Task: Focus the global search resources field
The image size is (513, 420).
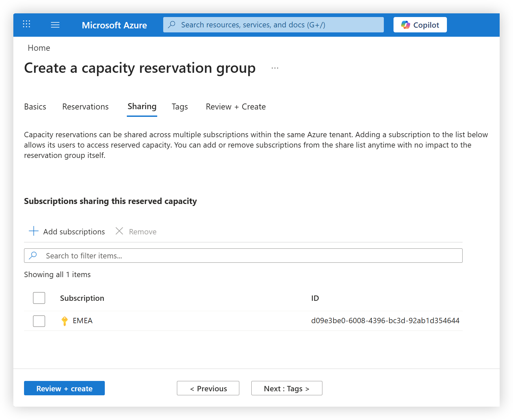Action: click(273, 25)
